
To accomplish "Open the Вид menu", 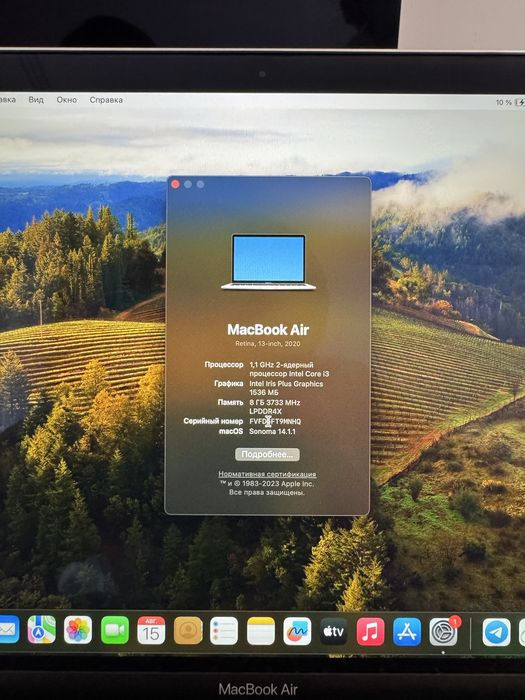I will (x=36, y=100).
